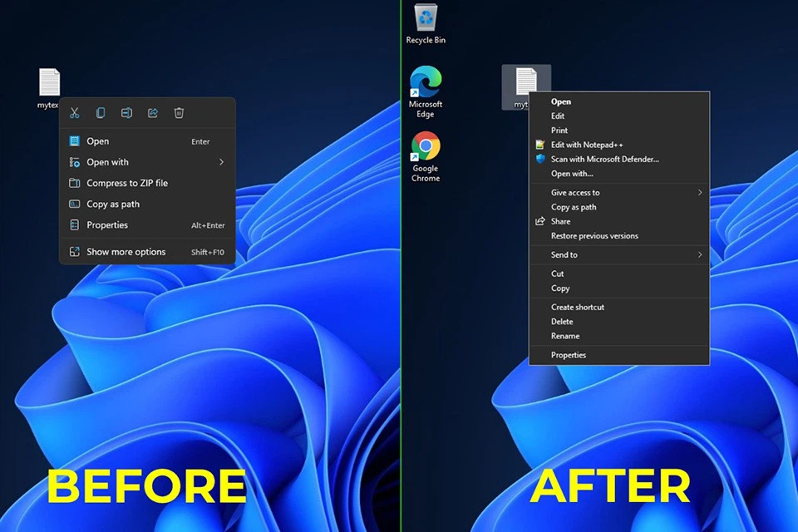Viewport: 798px width, 532px height.
Task: Click the icon beside Compress to ZIP file
Action: [74, 183]
